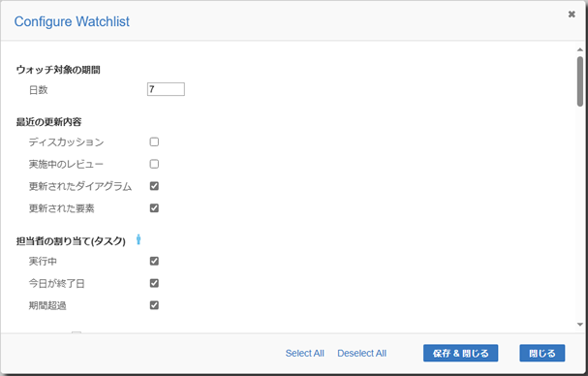The width and height of the screenshot is (588, 376).
Task: Click the Select All link
Action: click(x=304, y=353)
